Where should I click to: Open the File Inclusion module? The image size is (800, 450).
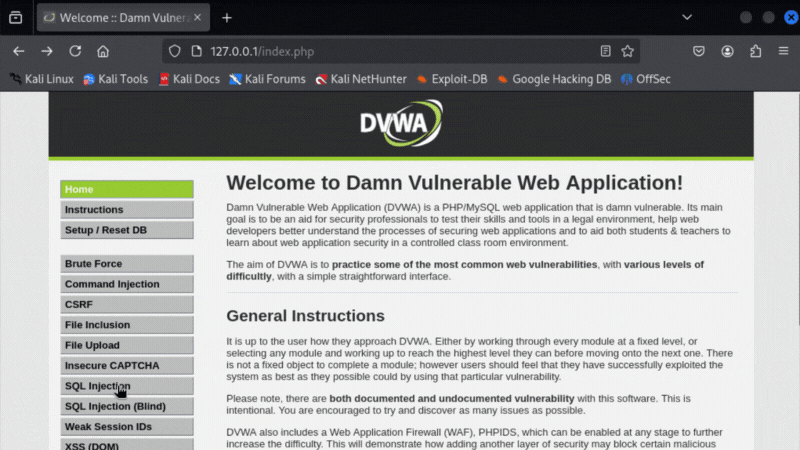(x=127, y=325)
